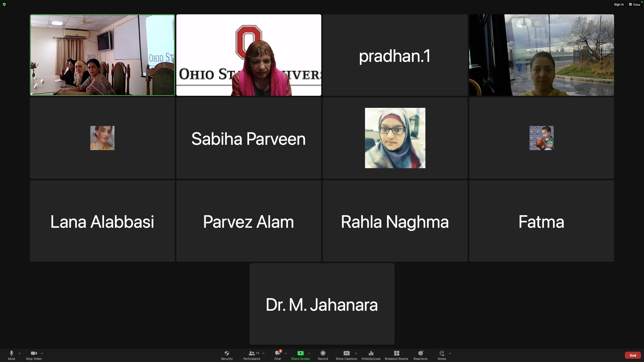The image size is (644, 362).
Task: Mute the microphone
Action: tap(11, 355)
